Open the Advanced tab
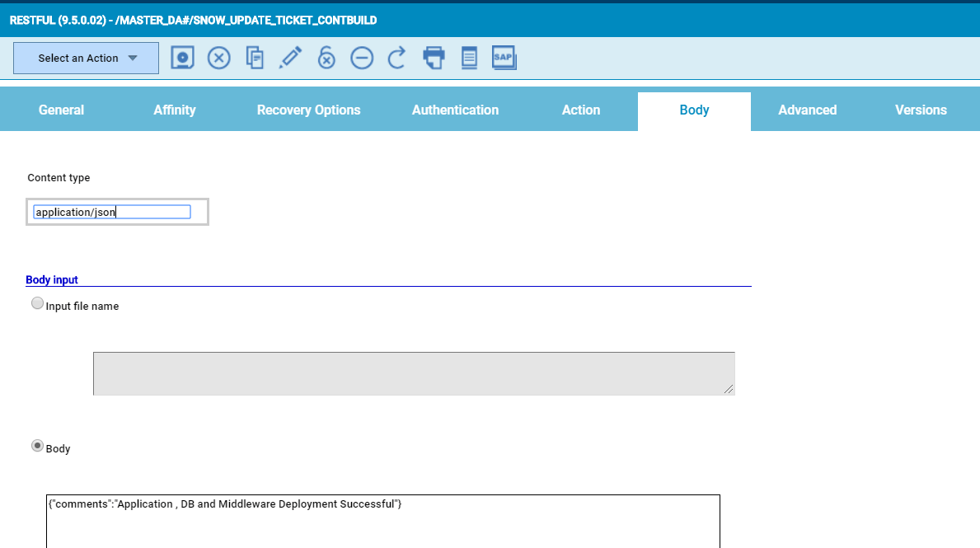The height and width of the screenshot is (548, 980). pos(807,110)
